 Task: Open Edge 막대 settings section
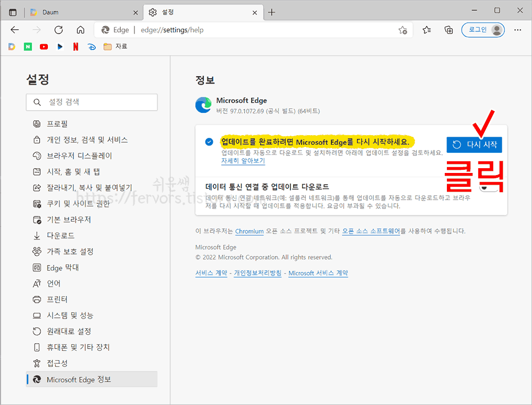[92, 268]
